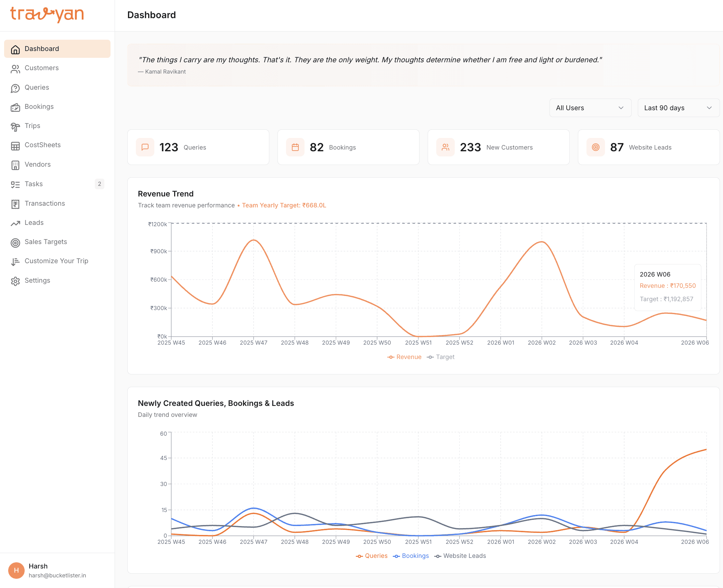Click the Harsh user profile avatar
723x588 pixels.
[x=16, y=571]
